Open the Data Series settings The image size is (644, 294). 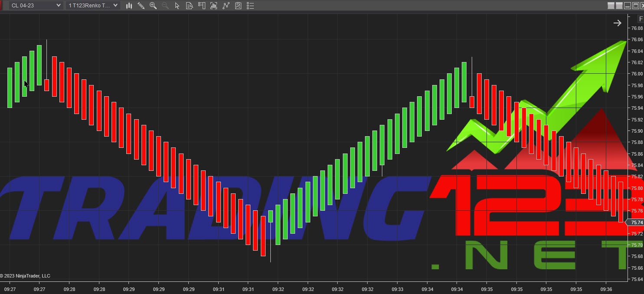214,6
